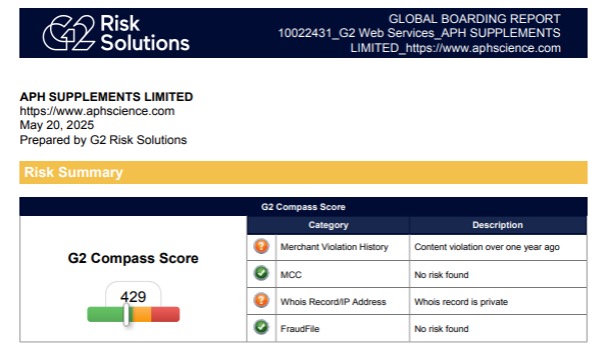Select the compass score slider handle
Image resolution: width=608 pixels, height=360 pixels.
point(126,314)
